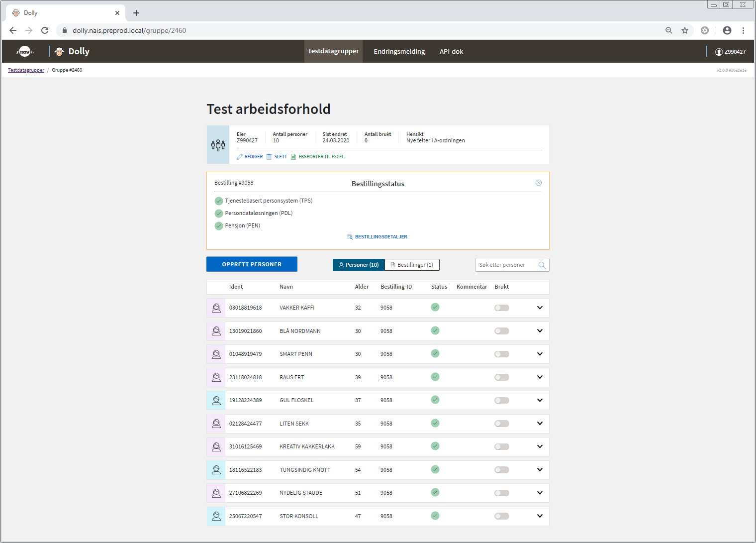Click Testdatagrupper breadcrumb link

pyautogui.click(x=26, y=70)
